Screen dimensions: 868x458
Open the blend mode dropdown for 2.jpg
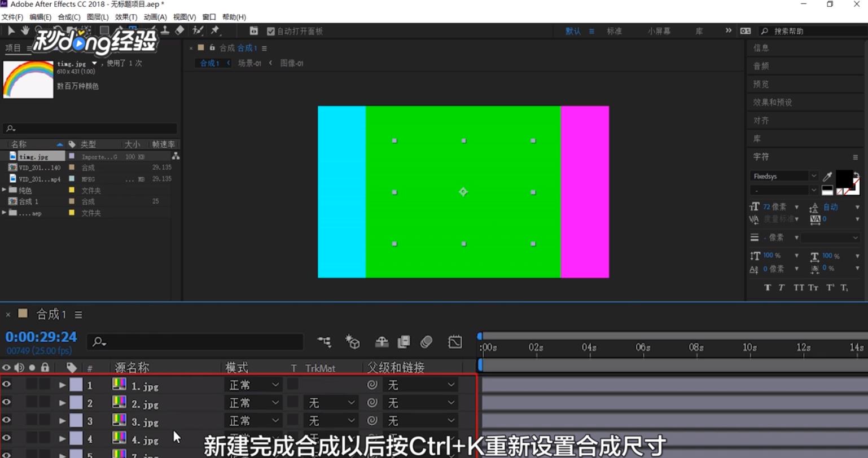click(253, 402)
